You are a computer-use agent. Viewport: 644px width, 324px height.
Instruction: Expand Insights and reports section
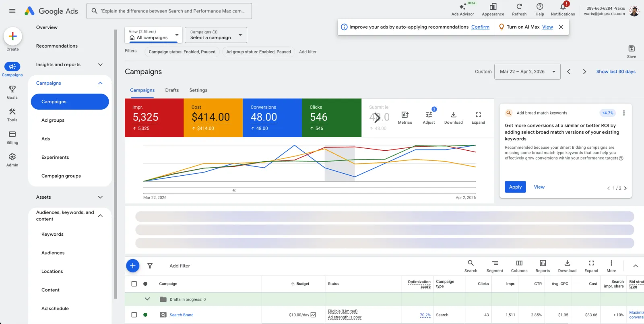(x=100, y=64)
